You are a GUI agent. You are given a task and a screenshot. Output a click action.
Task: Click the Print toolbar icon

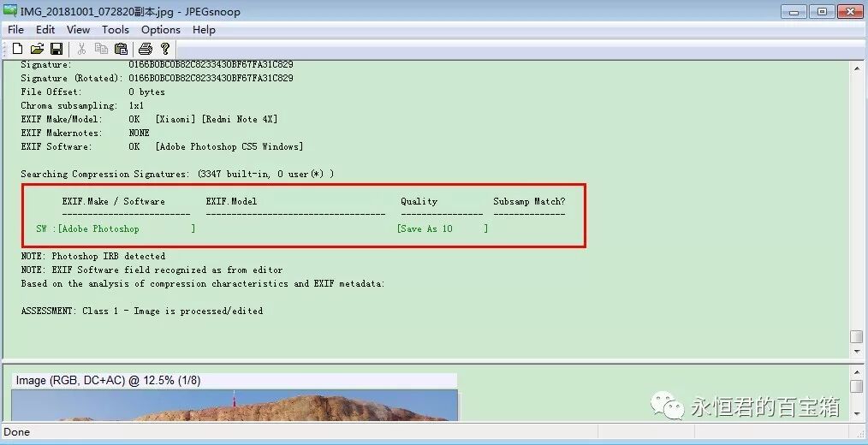146,49
